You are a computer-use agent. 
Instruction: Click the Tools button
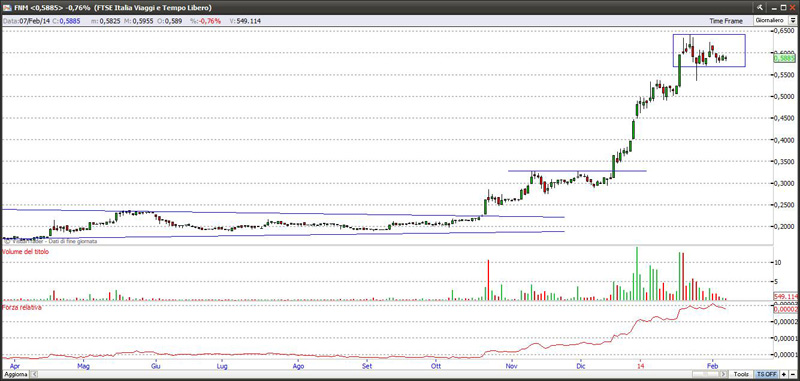(741, 374)
